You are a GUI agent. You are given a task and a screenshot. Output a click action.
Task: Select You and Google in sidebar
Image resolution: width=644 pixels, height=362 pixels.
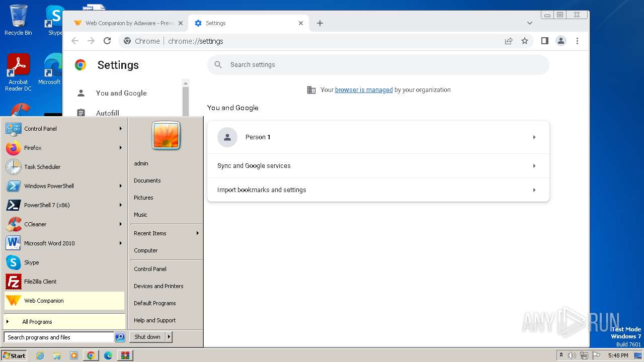pyautogui.click(x=121, y=93)
